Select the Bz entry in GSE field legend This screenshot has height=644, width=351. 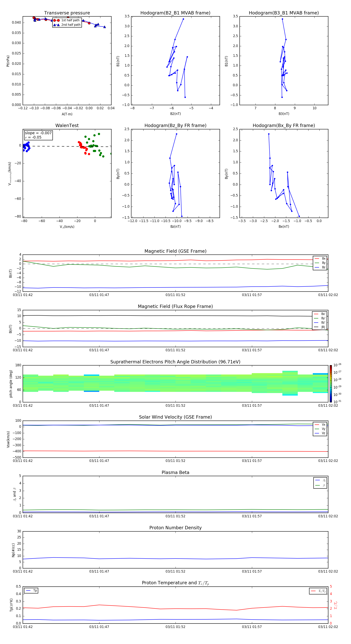click(320, 267)
